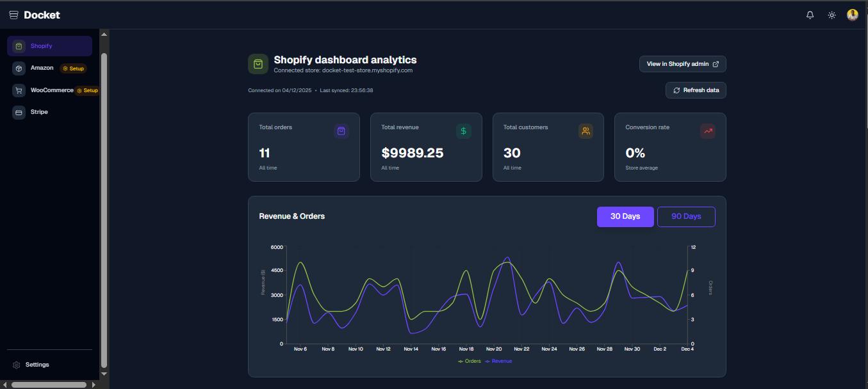
Task: Click the customers icon on Total customers card
Action: [585, 131]
